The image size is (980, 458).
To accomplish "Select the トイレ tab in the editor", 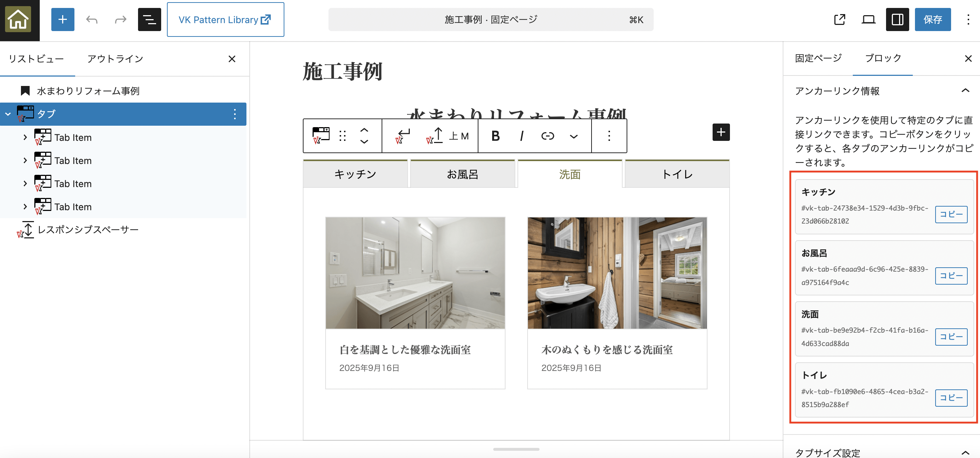I will (677, 174).
